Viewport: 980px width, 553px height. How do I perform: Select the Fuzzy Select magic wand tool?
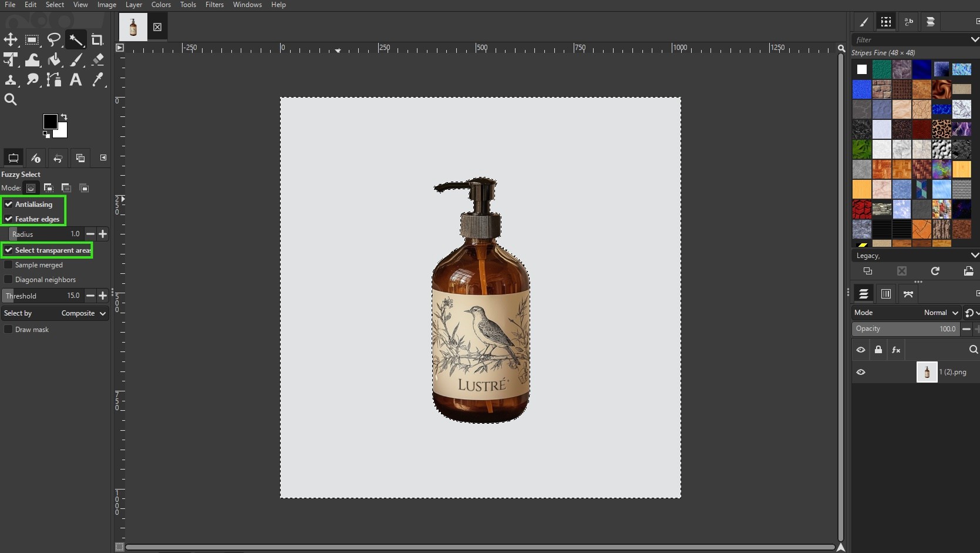click(x=76, y=40)
